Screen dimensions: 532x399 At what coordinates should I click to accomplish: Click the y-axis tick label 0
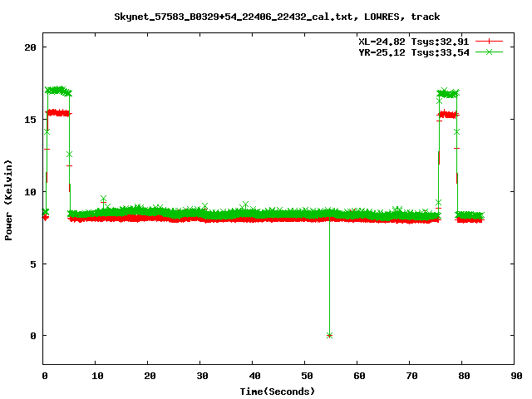pyautogui.click(x=33, y=336)
